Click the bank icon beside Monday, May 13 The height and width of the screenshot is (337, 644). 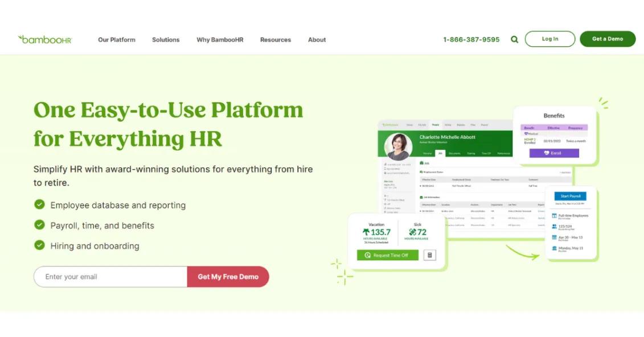[x=554, y=248]
